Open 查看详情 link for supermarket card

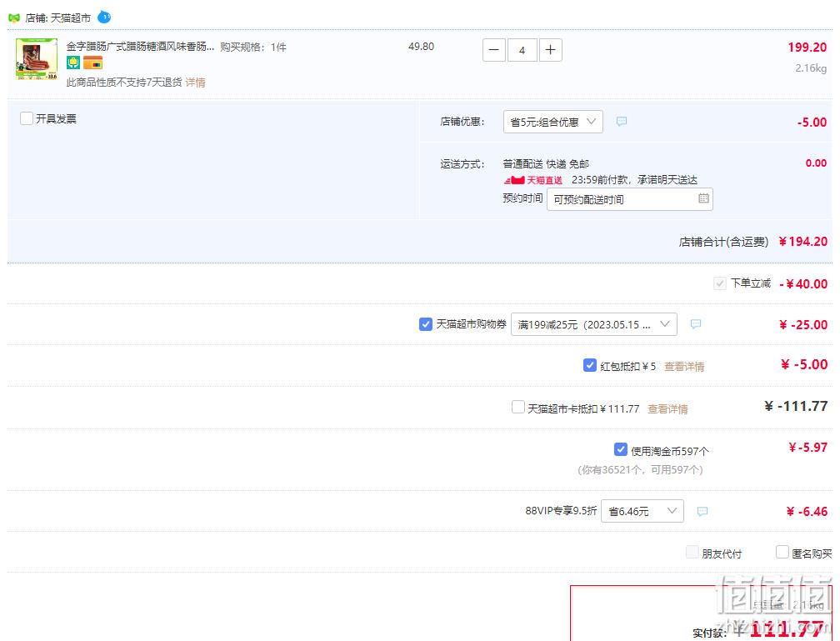point(667,409)
